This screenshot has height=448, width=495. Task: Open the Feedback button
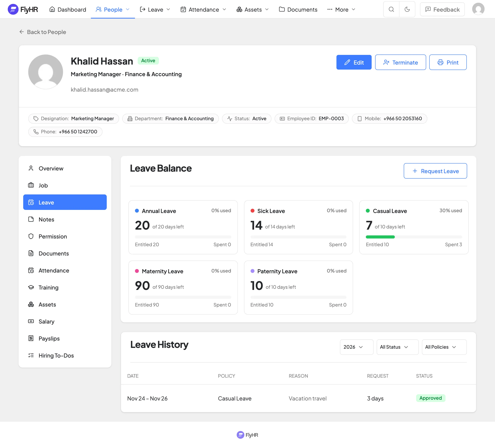click(x=442, y=9)
